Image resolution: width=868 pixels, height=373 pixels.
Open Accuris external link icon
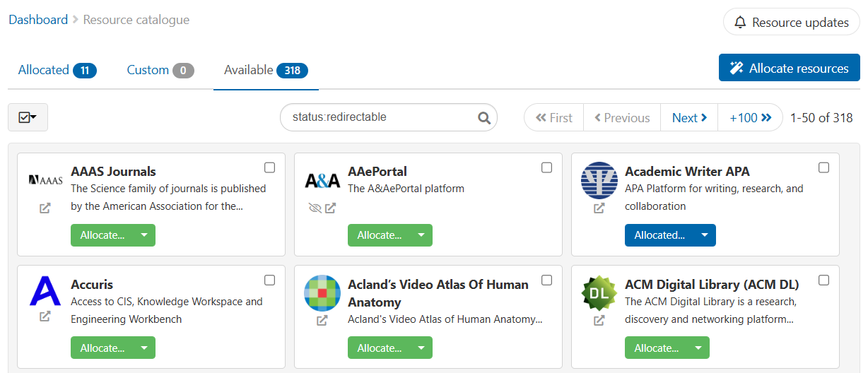[45, 316]
